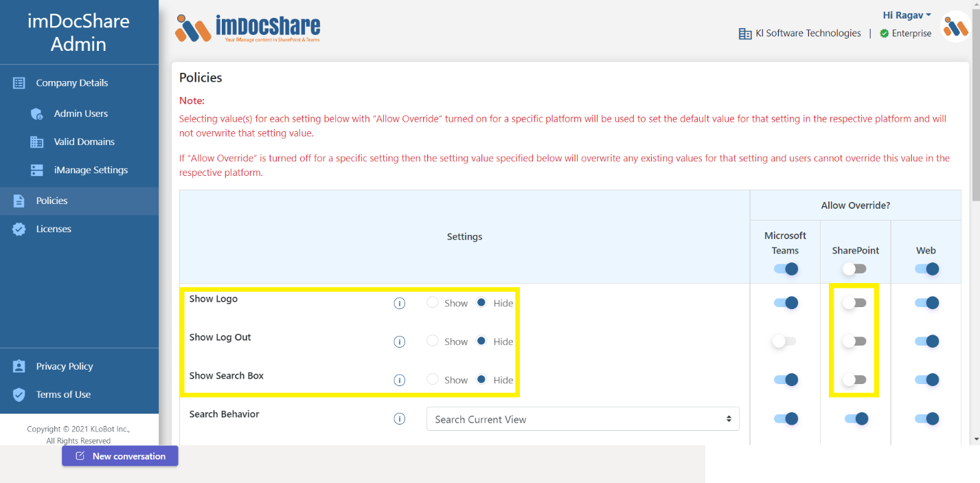
Task: Click the company building icon near KI Software
Action: point(745,34)
